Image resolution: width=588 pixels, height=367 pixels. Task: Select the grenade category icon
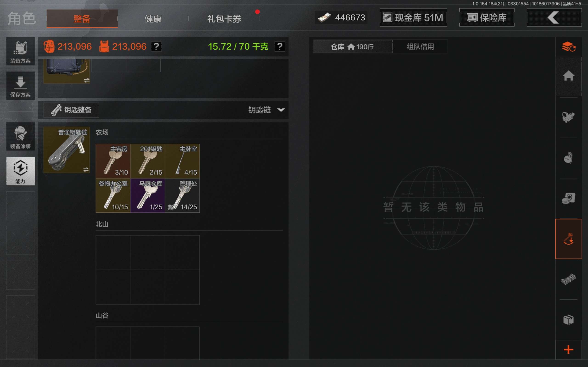pos(568,158)
